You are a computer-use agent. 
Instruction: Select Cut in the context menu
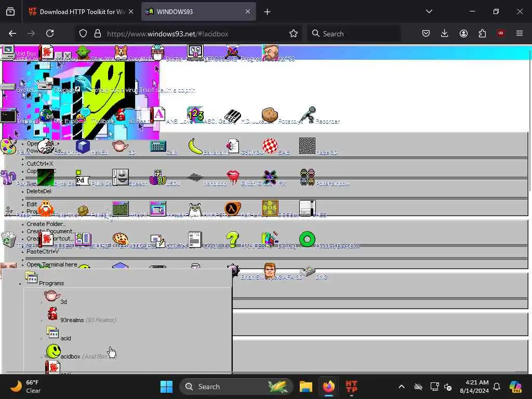[39, 164]
